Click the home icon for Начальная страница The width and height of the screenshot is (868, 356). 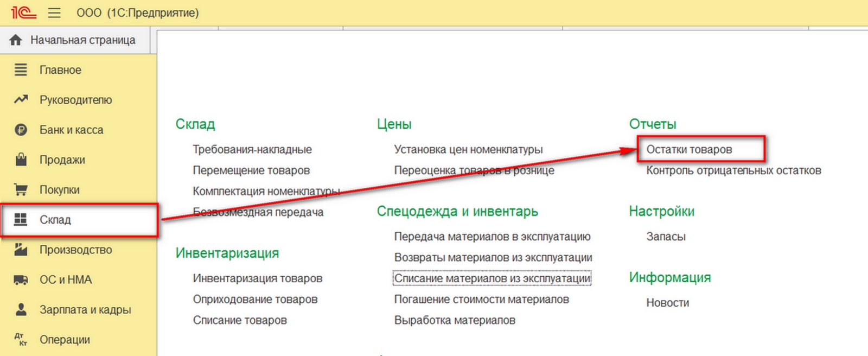16,40
